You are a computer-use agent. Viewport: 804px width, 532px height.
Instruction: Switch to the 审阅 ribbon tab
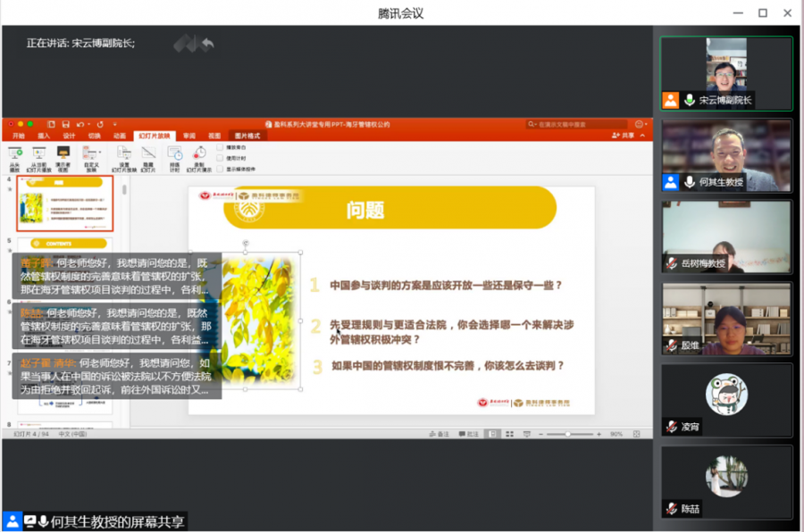point(189,136)
